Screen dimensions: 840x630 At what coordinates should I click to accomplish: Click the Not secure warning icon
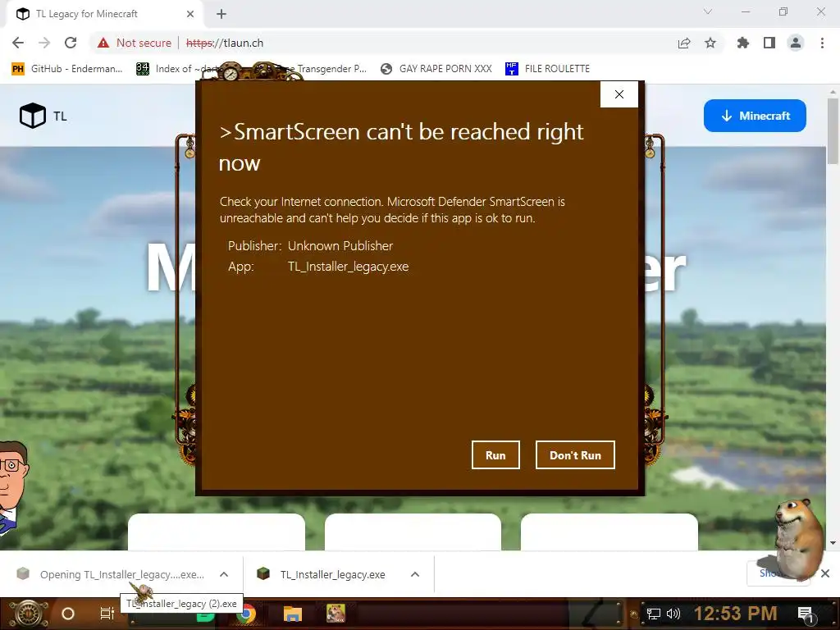(103, 43)
